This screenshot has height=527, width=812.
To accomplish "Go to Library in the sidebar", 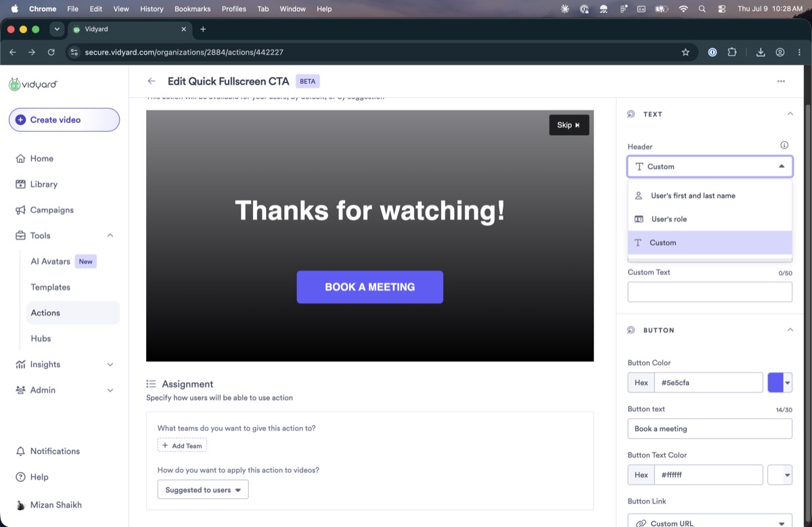I will click(x=37, y=184).
